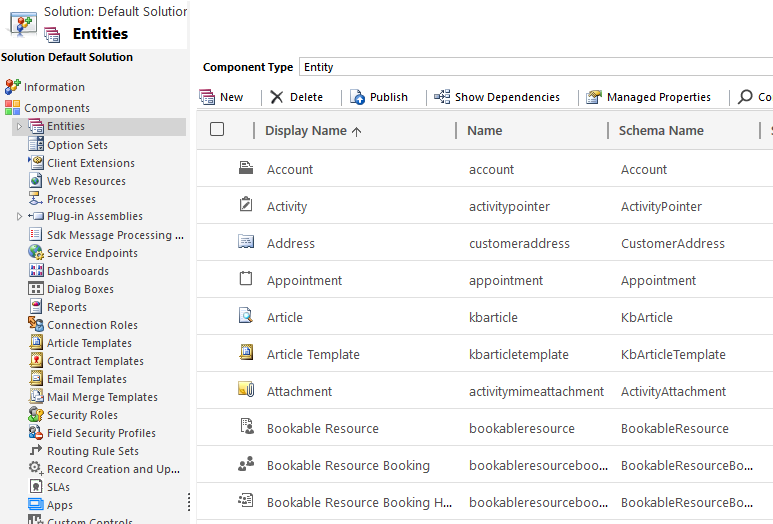Click the Dashboards icon in sidebar
This screenshot has width=773, height=524.
(x=36, y=271)
